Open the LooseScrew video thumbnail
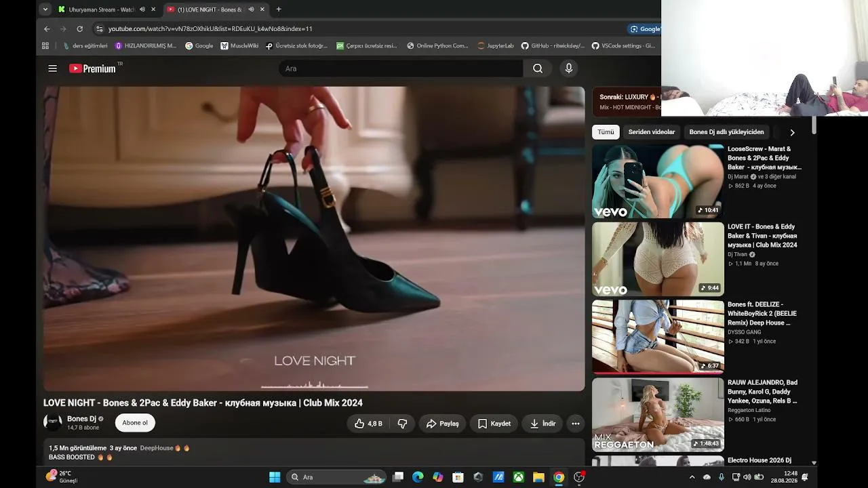 [658, 181]
